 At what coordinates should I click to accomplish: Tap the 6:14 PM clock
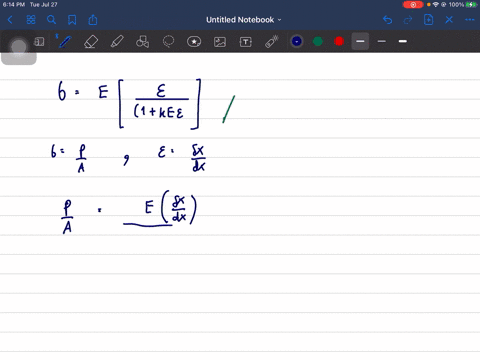[14, 5]
